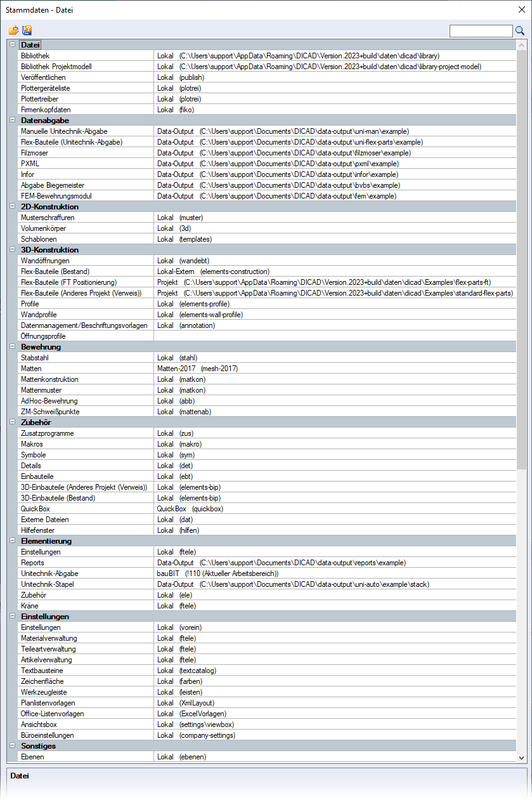Select the Symbole row
Image resolution: width=532 pixels, height=800 pixels.
click(267, 455)
